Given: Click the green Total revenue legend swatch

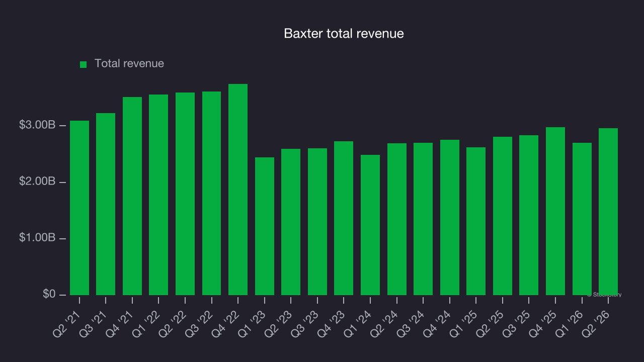Looking at the screenshot, I should pos(84,64).
